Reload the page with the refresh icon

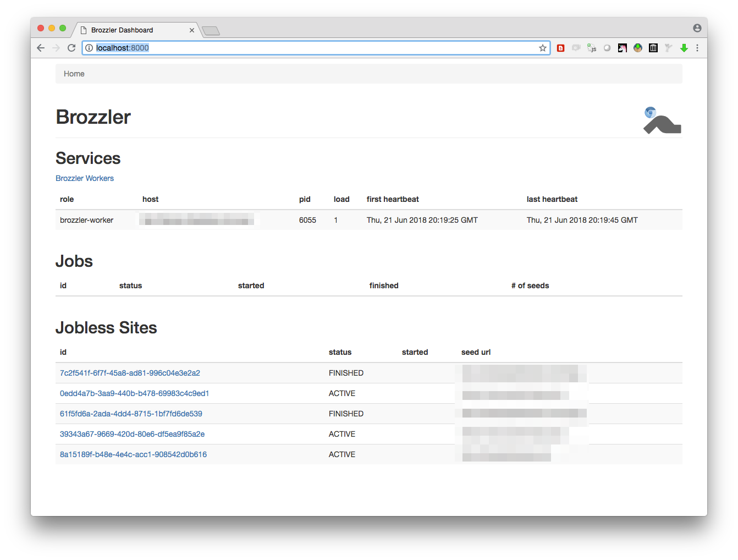(x=71, y=48)
